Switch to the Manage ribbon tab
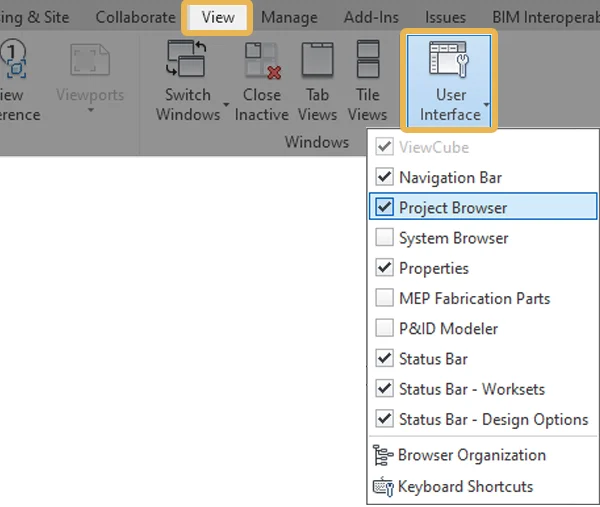The height and width of the screenshot is (507, 600). click(x=289, y=17)
